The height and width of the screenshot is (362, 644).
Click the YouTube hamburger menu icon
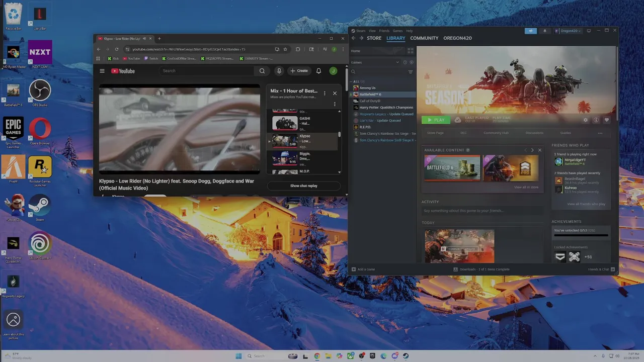102,71
